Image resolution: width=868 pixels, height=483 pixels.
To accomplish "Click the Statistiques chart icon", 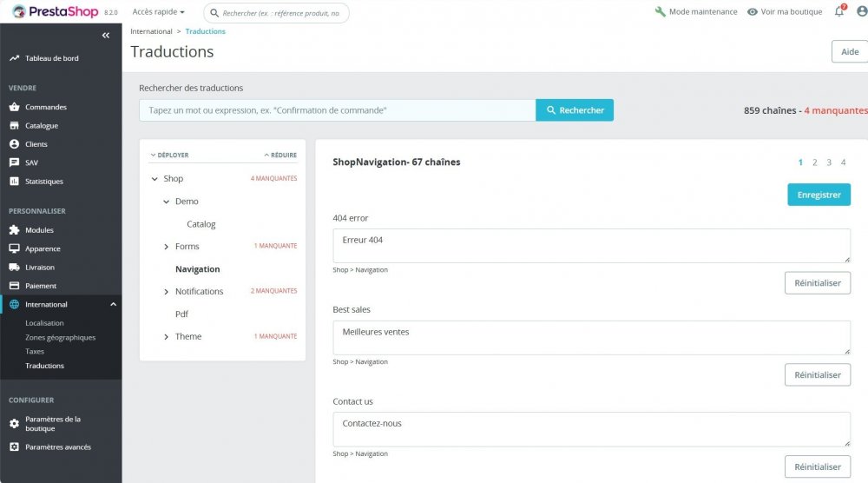I will pos(14,182).
